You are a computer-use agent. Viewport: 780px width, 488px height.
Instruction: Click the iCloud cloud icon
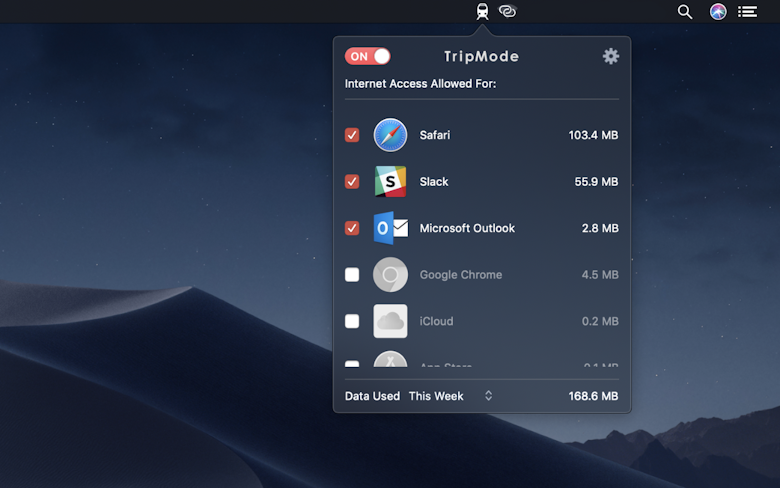[x=390, y=321]
